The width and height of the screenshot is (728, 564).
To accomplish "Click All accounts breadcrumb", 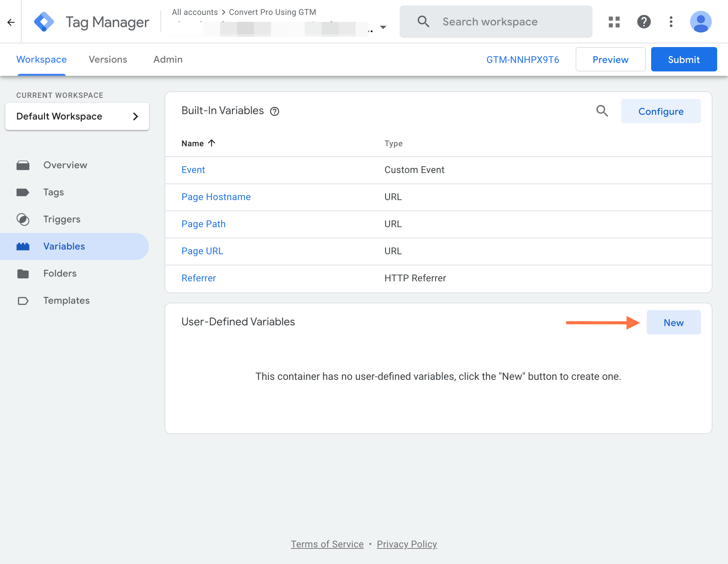I will click(x=195, y=12).
